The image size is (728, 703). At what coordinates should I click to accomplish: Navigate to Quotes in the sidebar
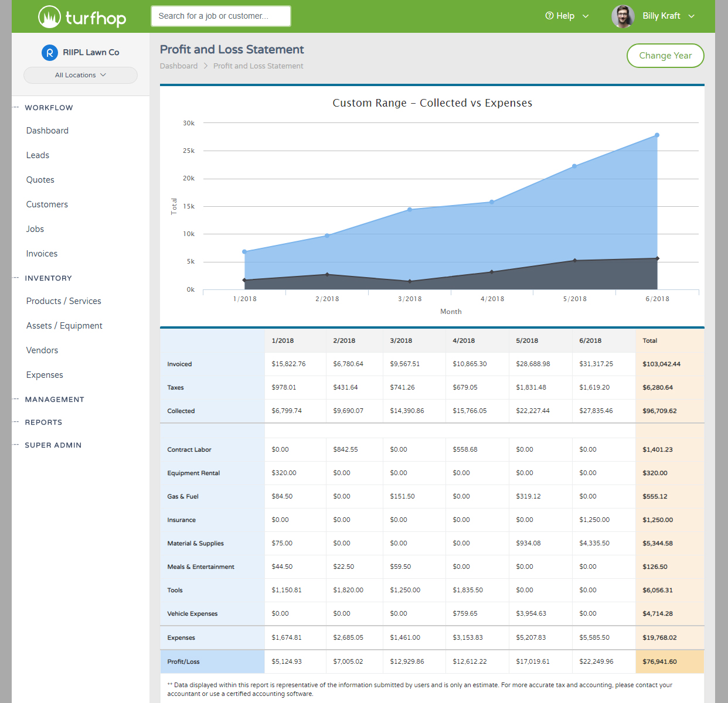coord(40,180)
